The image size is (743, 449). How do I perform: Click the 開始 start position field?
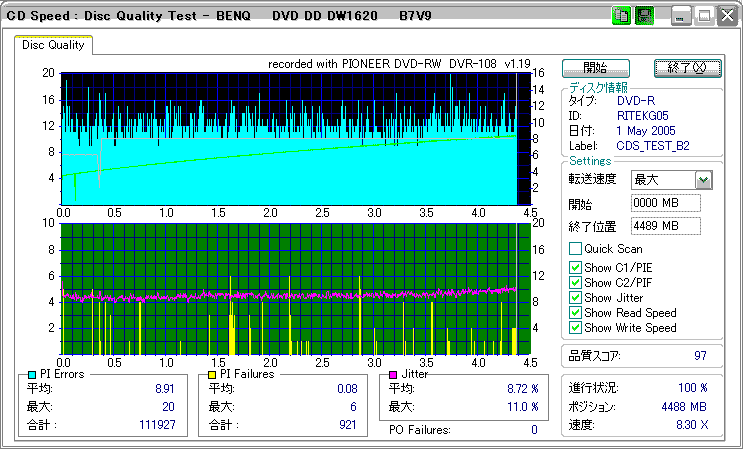point(665,203)
